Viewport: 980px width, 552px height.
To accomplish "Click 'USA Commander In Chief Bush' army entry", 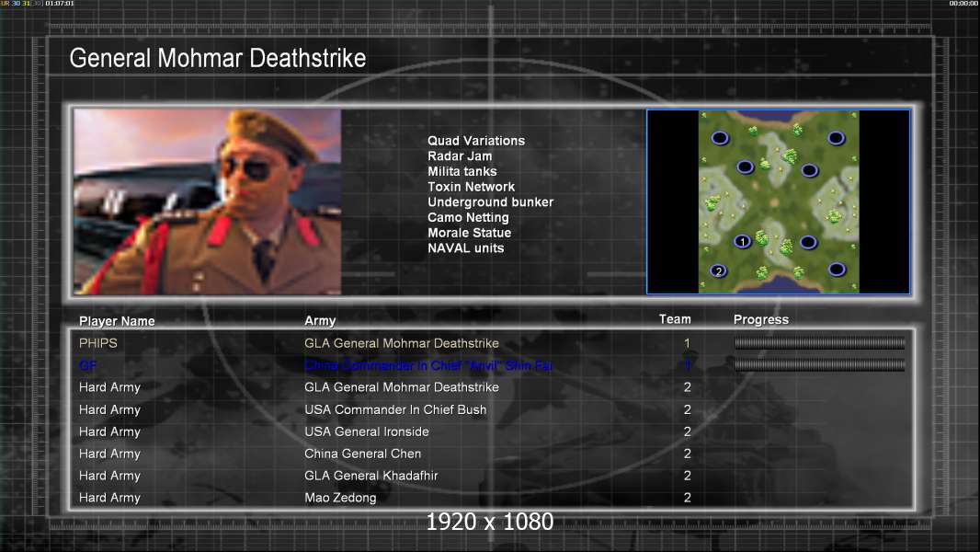I will coord(395,409).
